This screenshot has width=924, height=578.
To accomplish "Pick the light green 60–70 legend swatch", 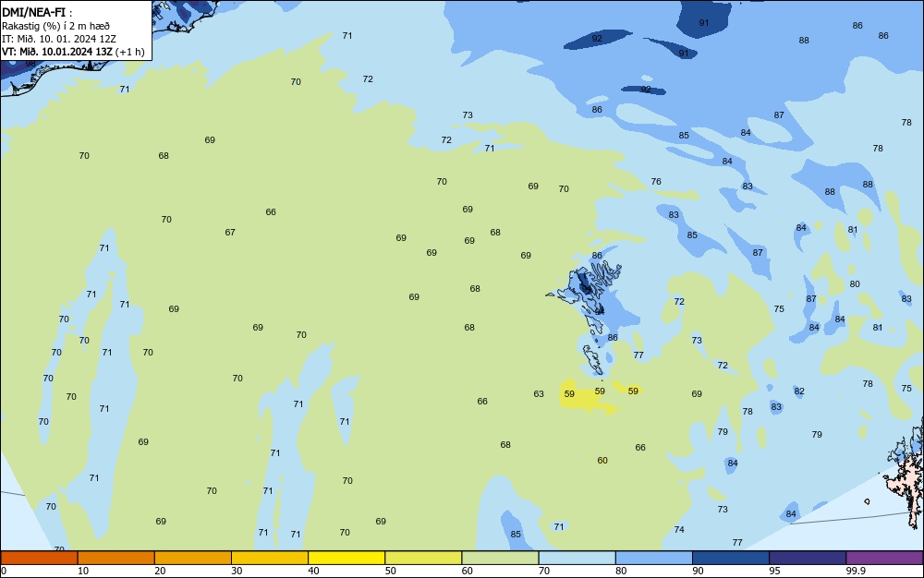I will (x=500, y=558).
